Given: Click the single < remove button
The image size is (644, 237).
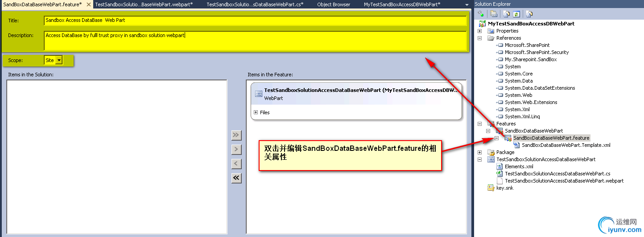Looking at the screenshot, I should (x=236, y=164).
